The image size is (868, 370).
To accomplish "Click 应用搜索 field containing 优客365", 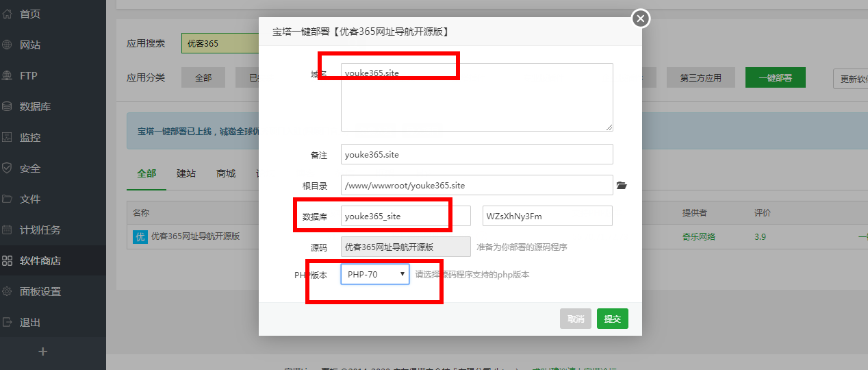I will pyautogui.click(x=220, y=43).
